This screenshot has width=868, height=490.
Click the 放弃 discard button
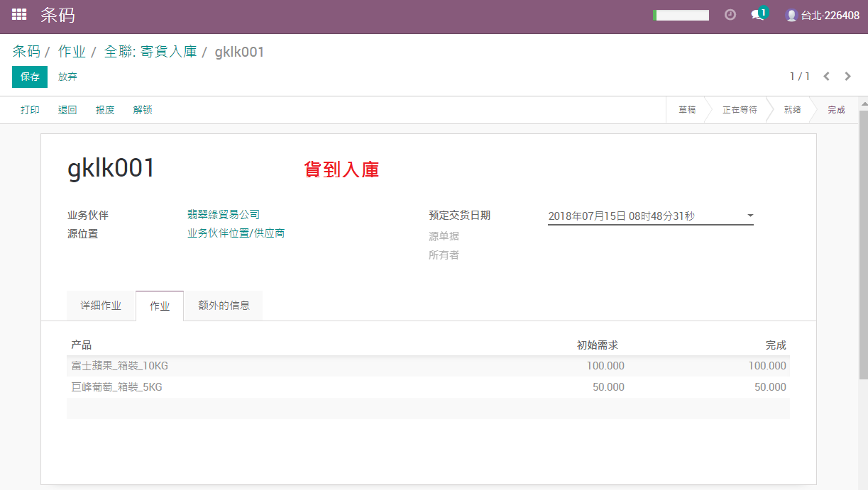[x=68, y=77]
